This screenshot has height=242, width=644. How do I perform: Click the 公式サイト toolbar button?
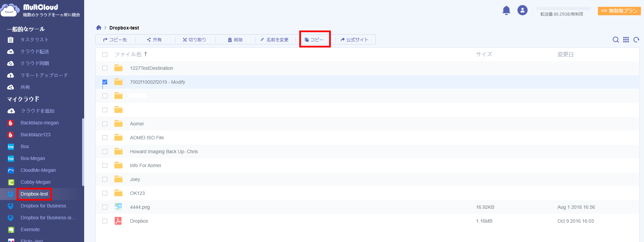[355, 40]
